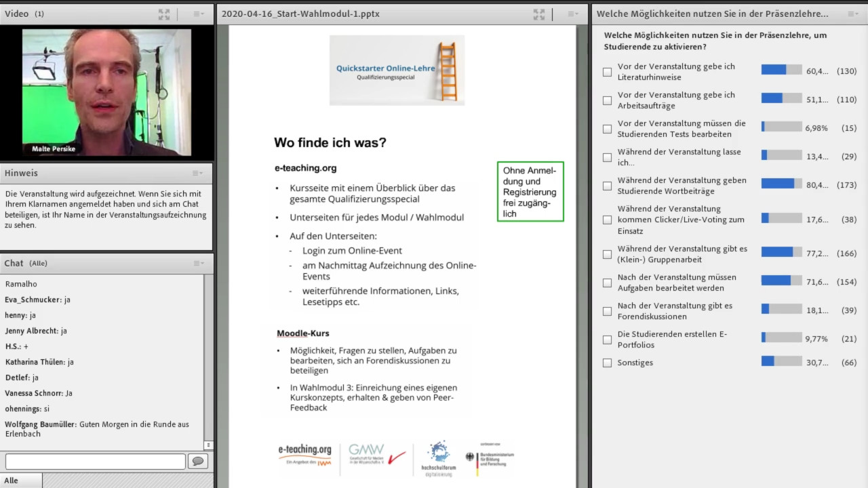Maximize the Video pod to fullscreen
The width and height of the screenshot is (868, 488).
(x=164, y=14)
